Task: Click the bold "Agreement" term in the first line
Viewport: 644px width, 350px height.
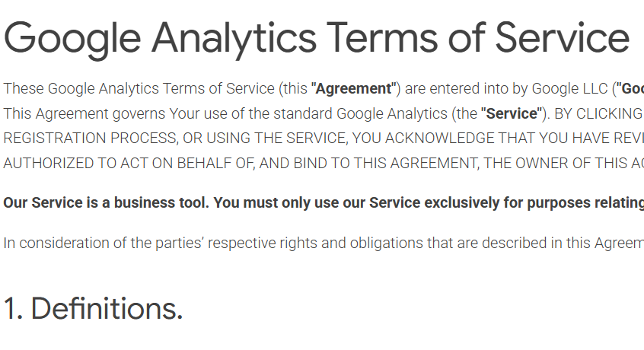Action: coord(353,89)
